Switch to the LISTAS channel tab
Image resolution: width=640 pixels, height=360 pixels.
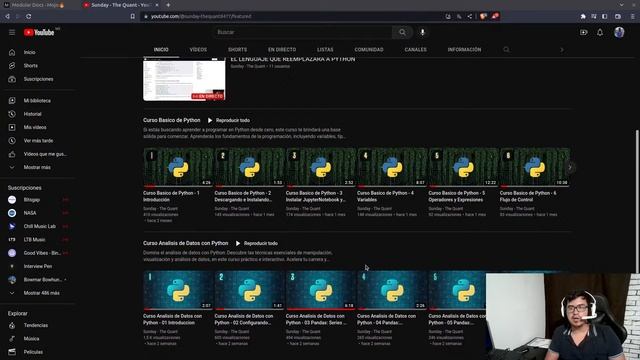(x=325, y=49)
